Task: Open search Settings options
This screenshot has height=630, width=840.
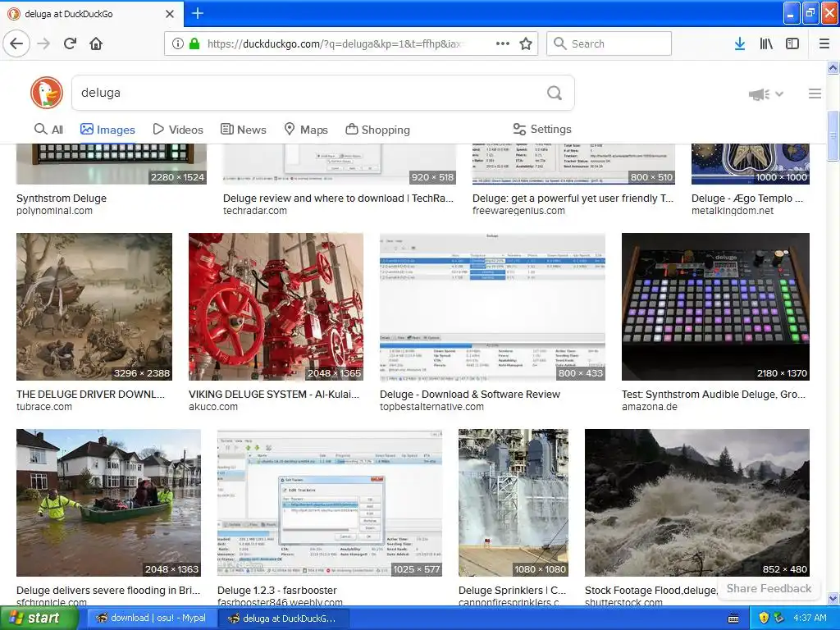Action: 542,129
